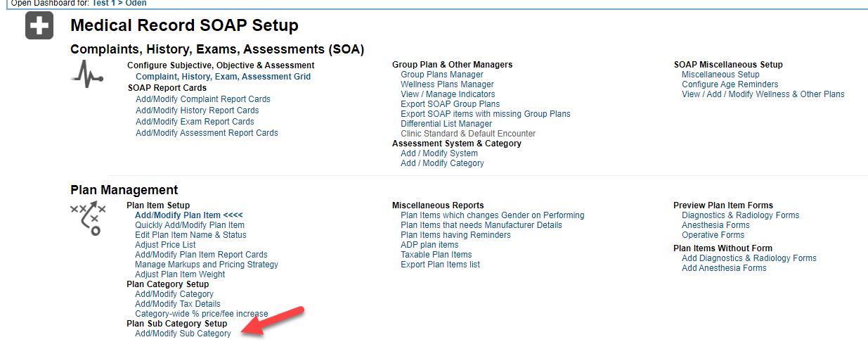The image size is (868, 342).
Task: Click the Plan Management strategy icon
Action: [88, 218]
